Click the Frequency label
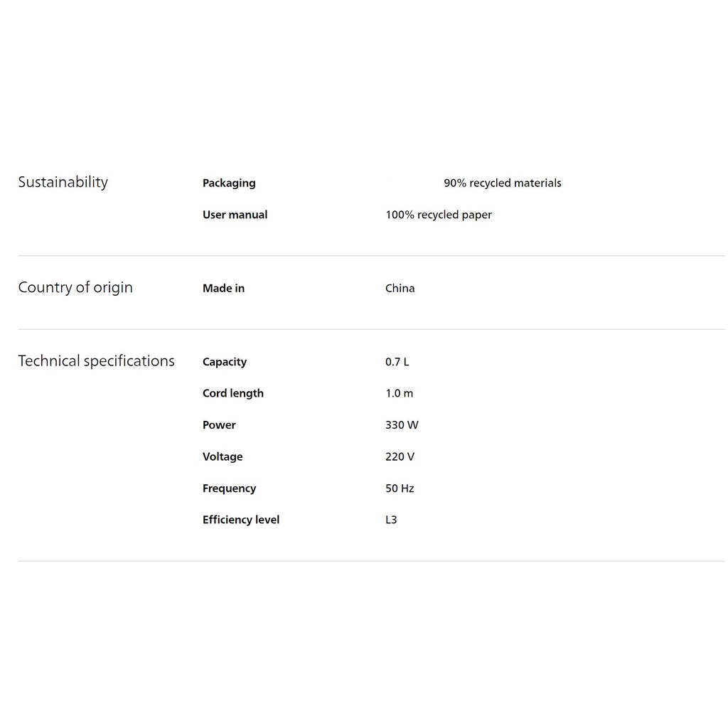Viewport: 728px width, 728px height. (229, 488)
